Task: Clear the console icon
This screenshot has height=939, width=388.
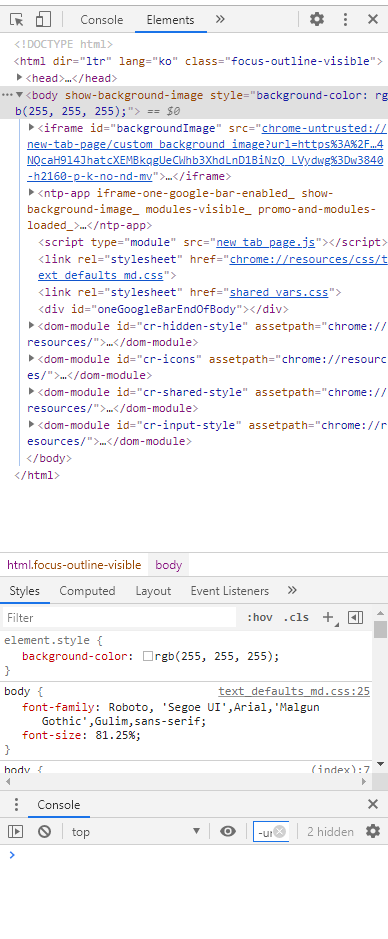Action: point(44,831)
